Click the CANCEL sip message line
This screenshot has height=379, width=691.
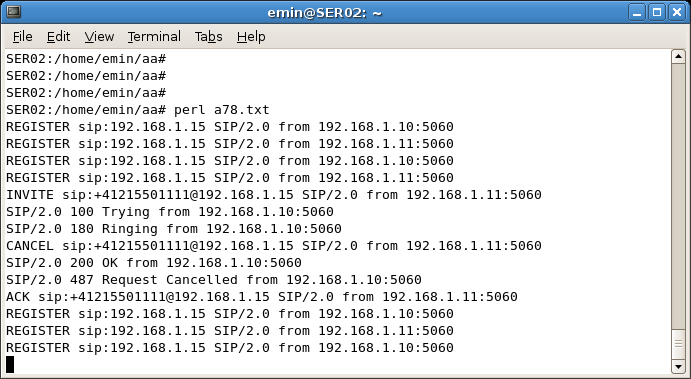[274, 246]
